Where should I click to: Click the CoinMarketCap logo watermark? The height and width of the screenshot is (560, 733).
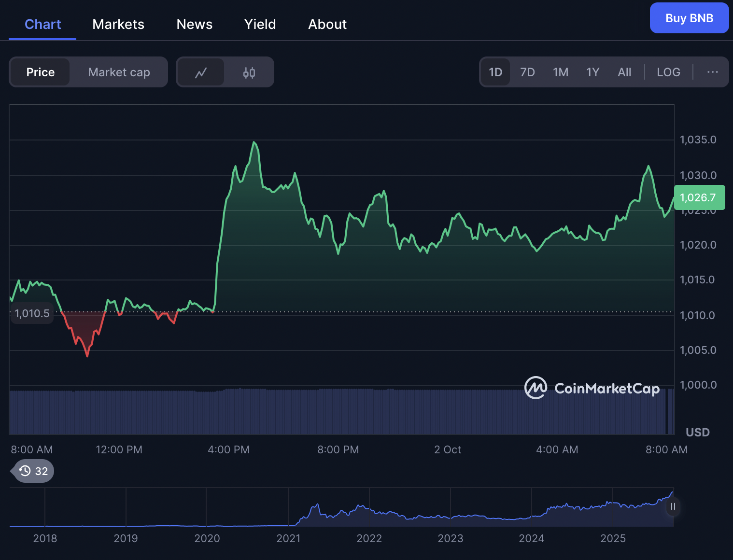[x=592, y=388]
